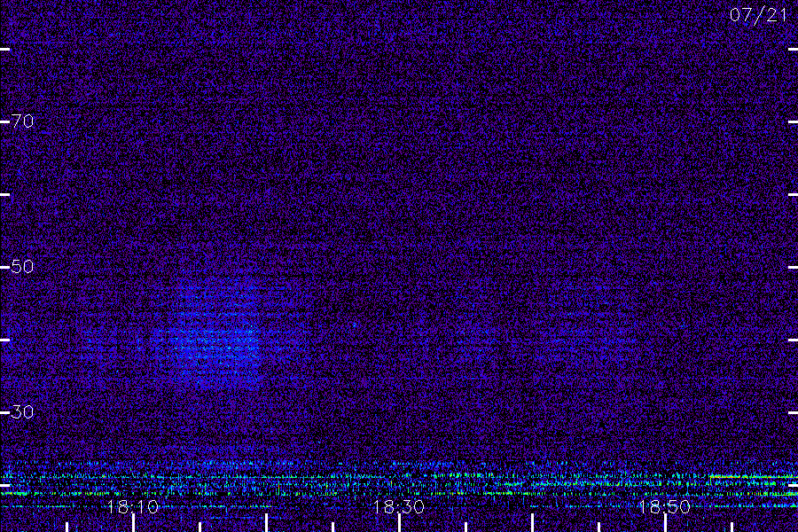Click the 18:50 time label

tap(664, 507)
